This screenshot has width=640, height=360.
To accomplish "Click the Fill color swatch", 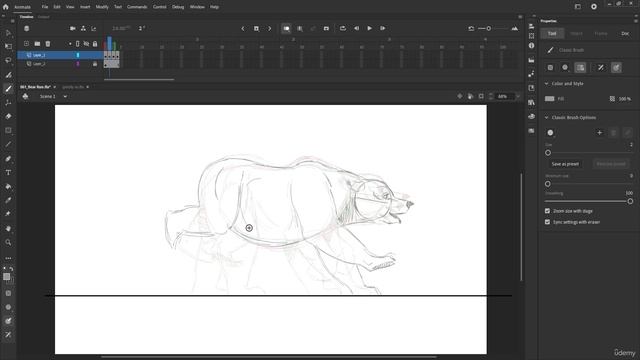I will pyautogui.click(x=549, y=99).
